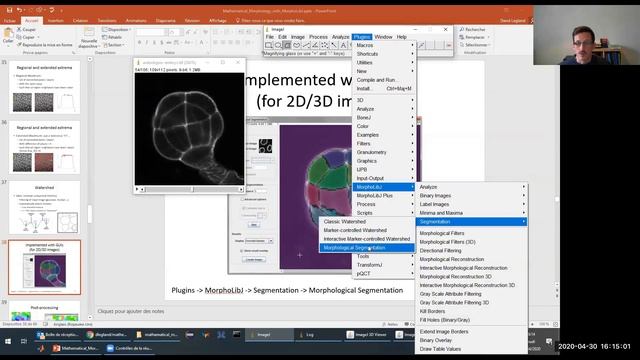Choose Marker-controlled Watershed entry
The height and width of the screenshot is (360, 640).
pos(367,230)
